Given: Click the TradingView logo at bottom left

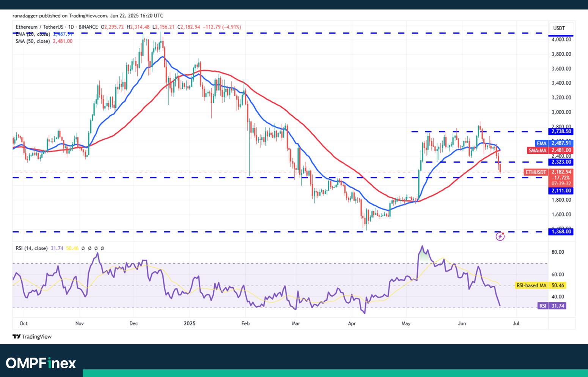Looking at the screenshot, I should point(32,337).
